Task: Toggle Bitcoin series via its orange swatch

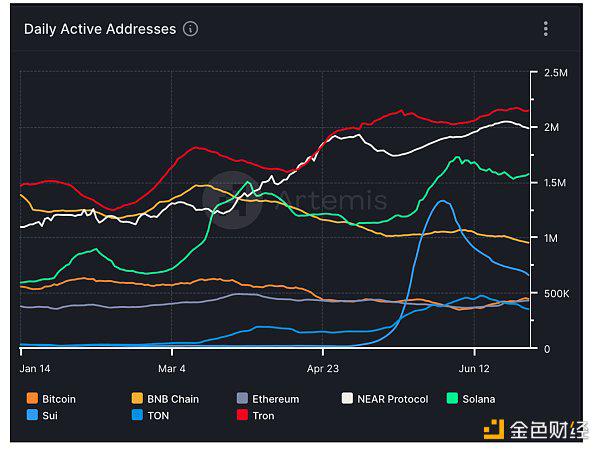Action: click(33, 398)
